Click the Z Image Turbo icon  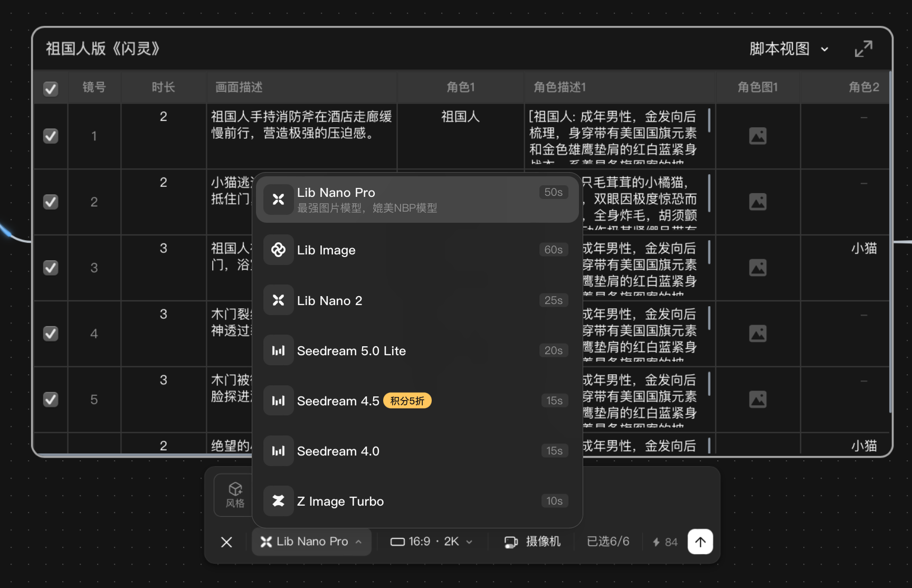[279, 501]
